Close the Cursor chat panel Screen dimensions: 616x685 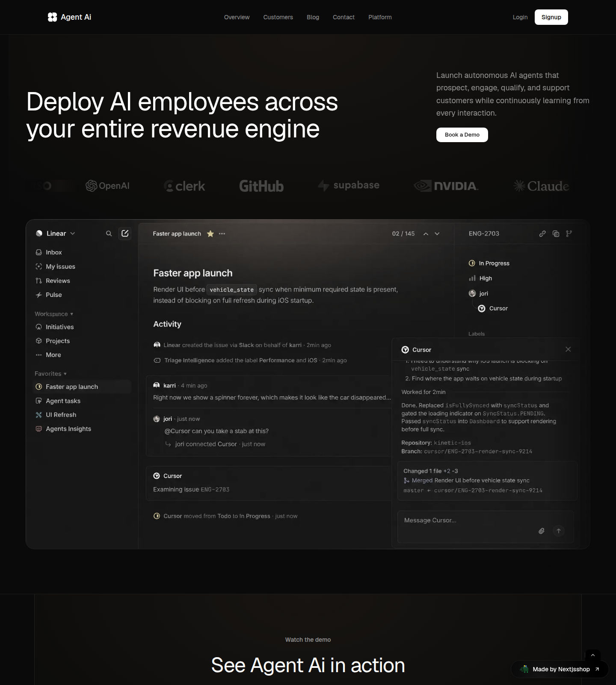pos(568,349)
